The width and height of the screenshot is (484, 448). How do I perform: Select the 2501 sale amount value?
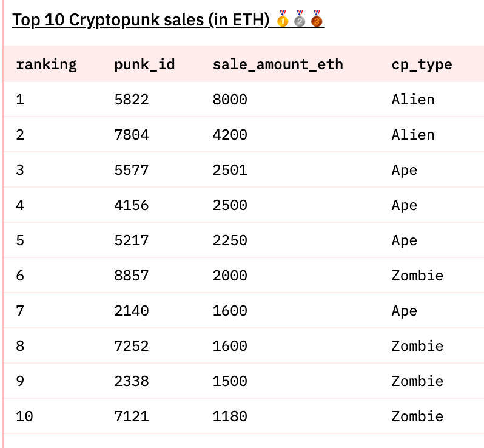point(230,170)
